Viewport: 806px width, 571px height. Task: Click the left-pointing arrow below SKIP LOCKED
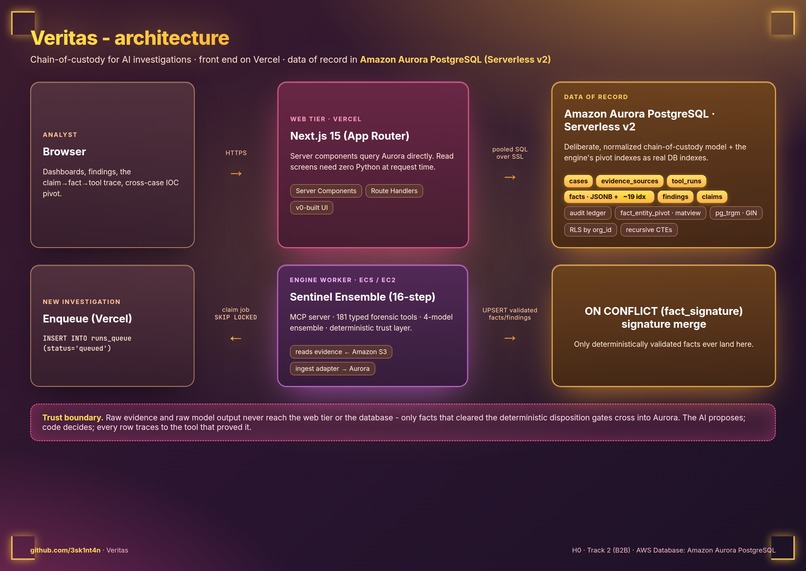[x=236, y=338]
